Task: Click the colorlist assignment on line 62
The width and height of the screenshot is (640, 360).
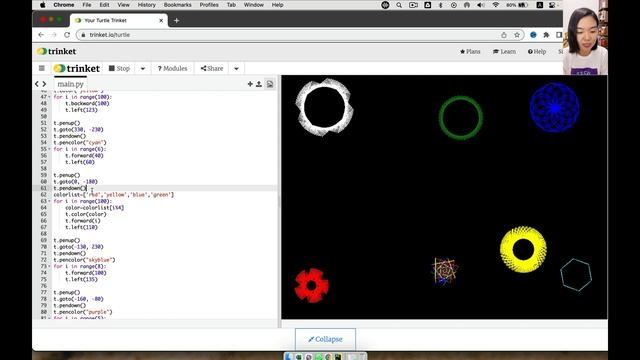Action: [x=114, y=195]
